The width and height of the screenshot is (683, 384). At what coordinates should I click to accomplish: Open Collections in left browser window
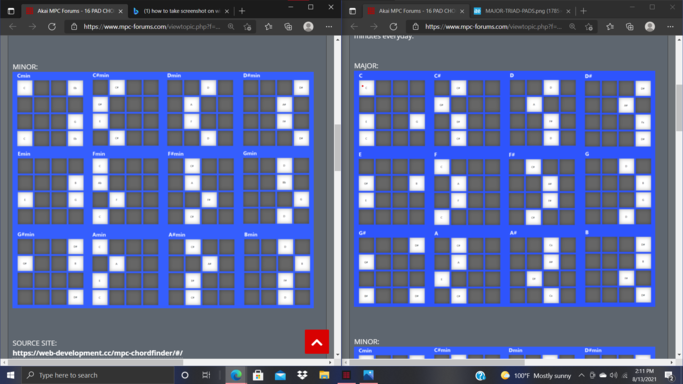(x=288, y=27)
